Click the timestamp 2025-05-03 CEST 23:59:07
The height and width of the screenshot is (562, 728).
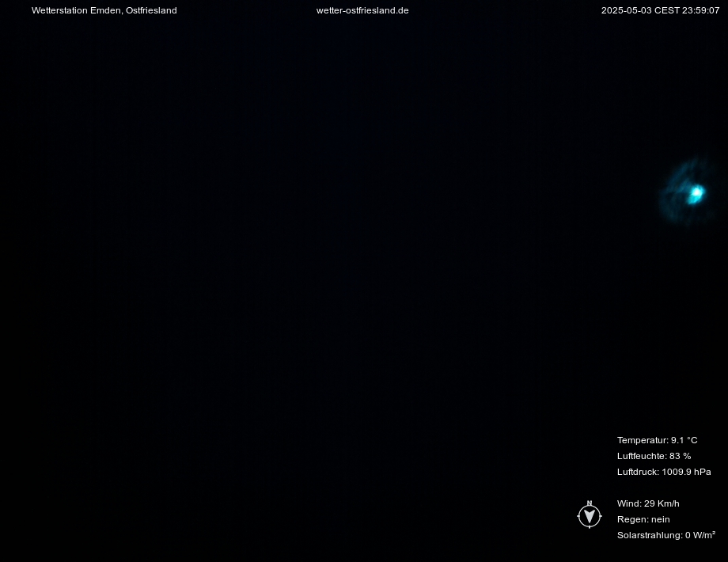tap(660, 10)
